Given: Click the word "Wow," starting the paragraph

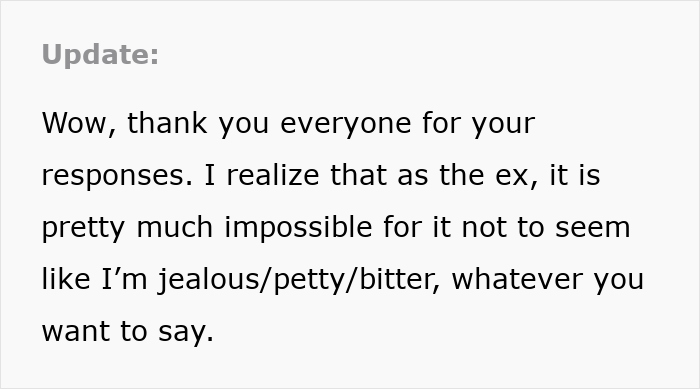Looking at the screenshot, I should coord(79,123).
